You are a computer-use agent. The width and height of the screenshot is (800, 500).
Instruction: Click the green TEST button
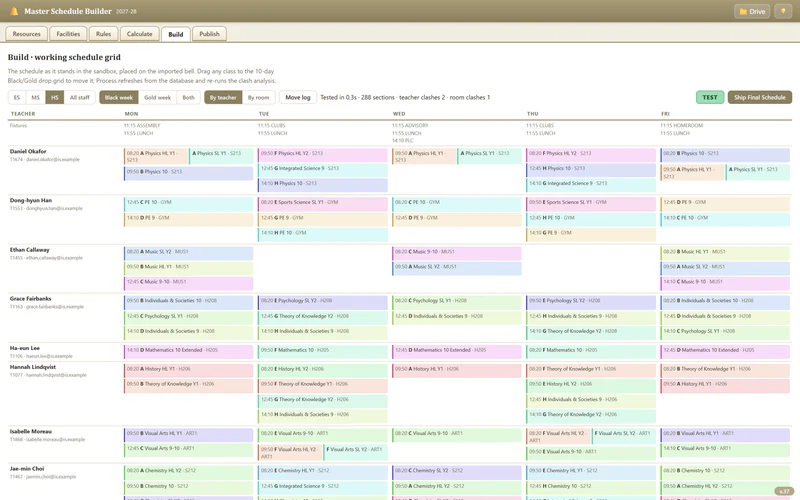(x=710, y=97)
